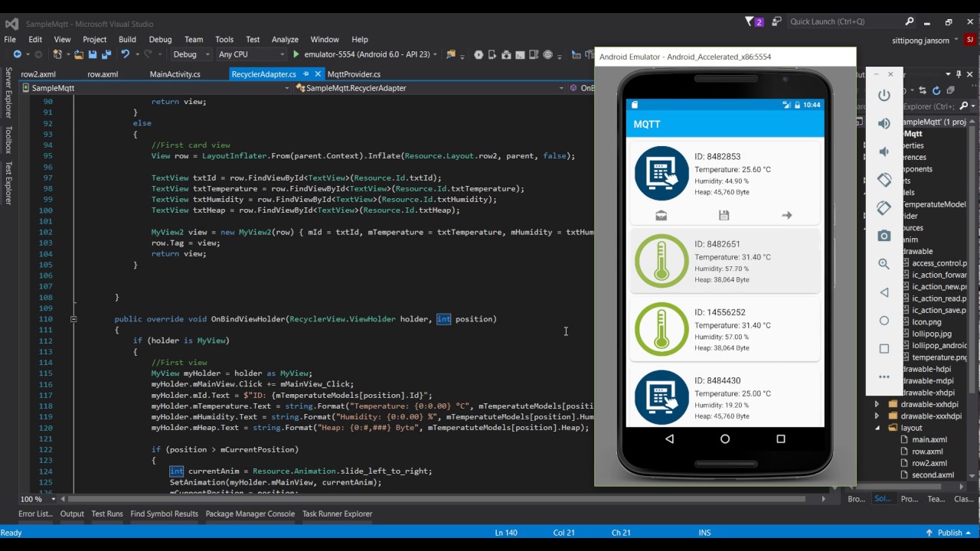Screen dimensions: 980x551
Task: Expand the drawable-xxxhdpi folder
Action: click(877, 416)
